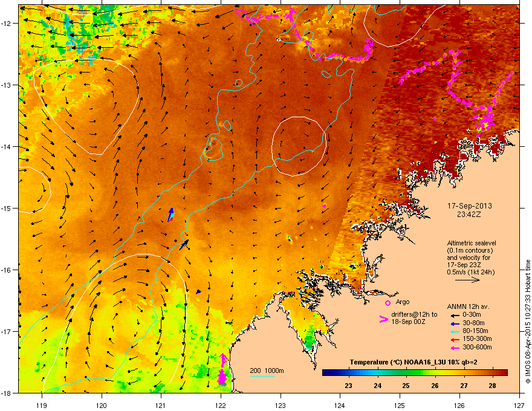Select the cyan 80-150m arrow in legend
Viewport: 532px width, 411px height.
[x=454, y=331]
